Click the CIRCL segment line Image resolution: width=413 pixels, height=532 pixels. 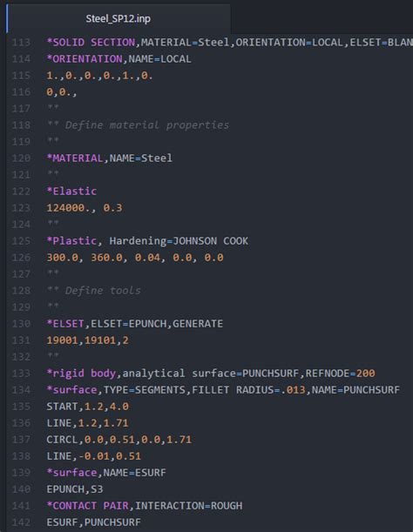pos(118,440)
